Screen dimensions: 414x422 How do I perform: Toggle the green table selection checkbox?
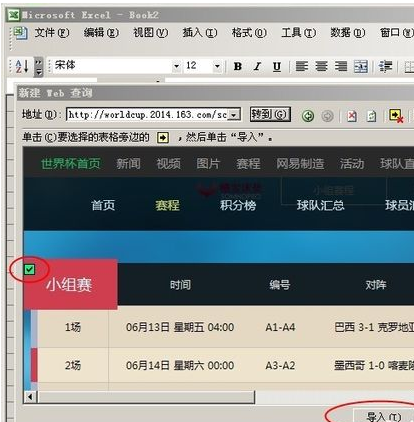[30, 269]
